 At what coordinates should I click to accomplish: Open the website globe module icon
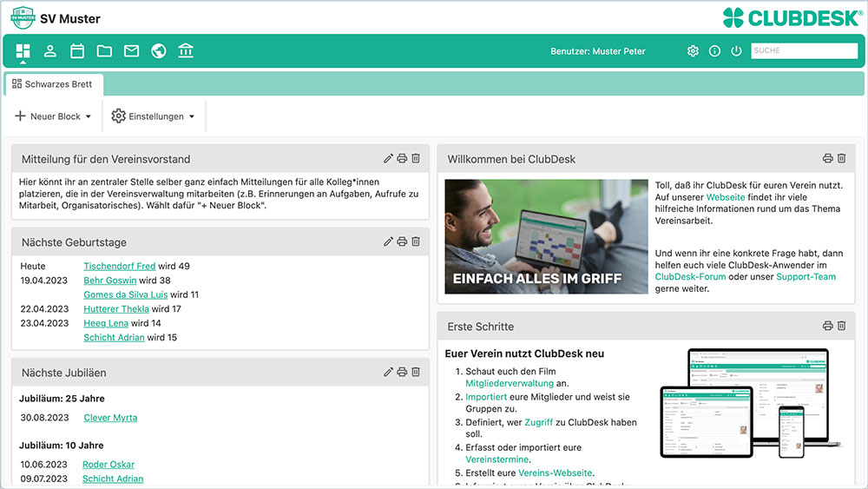[x=158, y=51]
